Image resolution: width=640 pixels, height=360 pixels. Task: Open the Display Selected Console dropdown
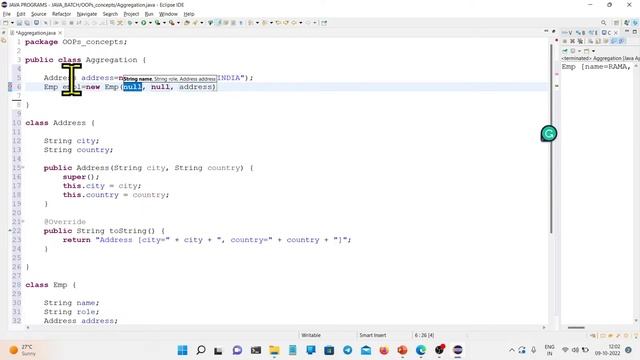[580, 51]
